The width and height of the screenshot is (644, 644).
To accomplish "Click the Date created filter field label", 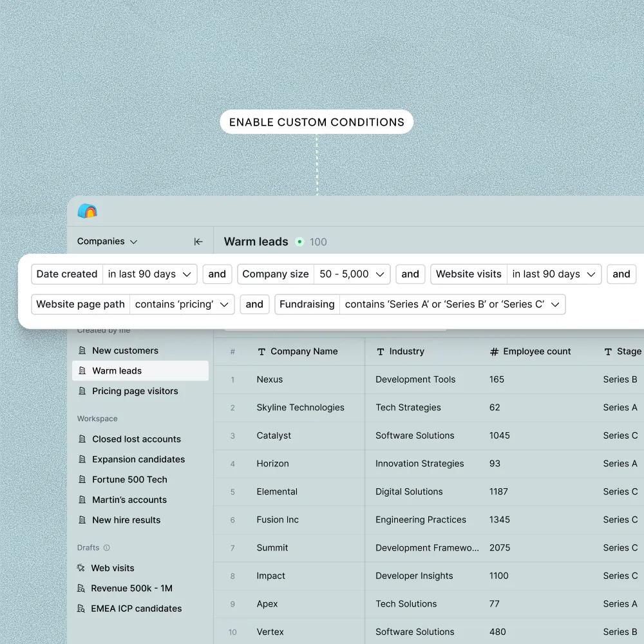I will pyautogui.click(x=67, y=274).
